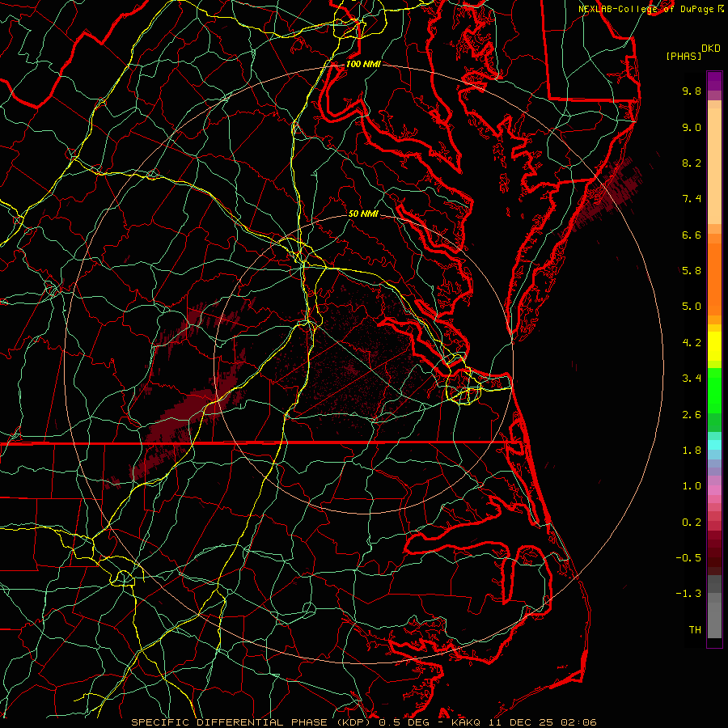Image resolution: width=728 pixels, height=728 pixels.
Task: Click the "11 DEC 25" date text
Action: click(520, 722)
